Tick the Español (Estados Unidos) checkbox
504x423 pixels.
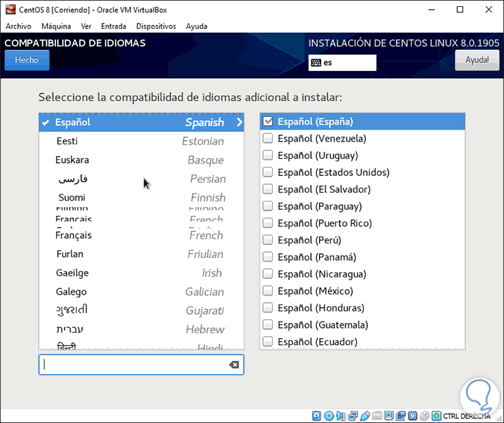coord(267,172)
